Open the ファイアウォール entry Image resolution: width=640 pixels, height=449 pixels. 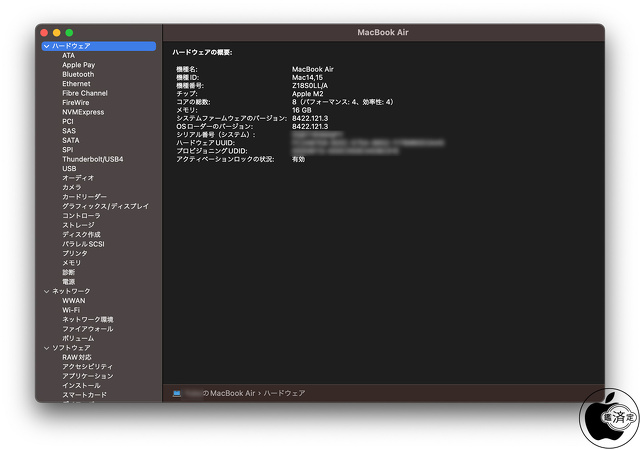(x=88, y=329)
